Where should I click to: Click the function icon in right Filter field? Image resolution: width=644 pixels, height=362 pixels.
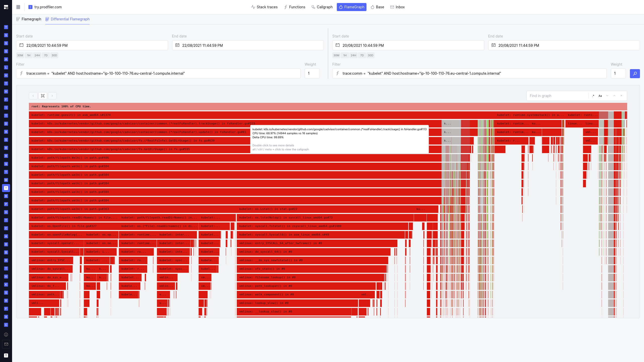click(x=338, y=73)
